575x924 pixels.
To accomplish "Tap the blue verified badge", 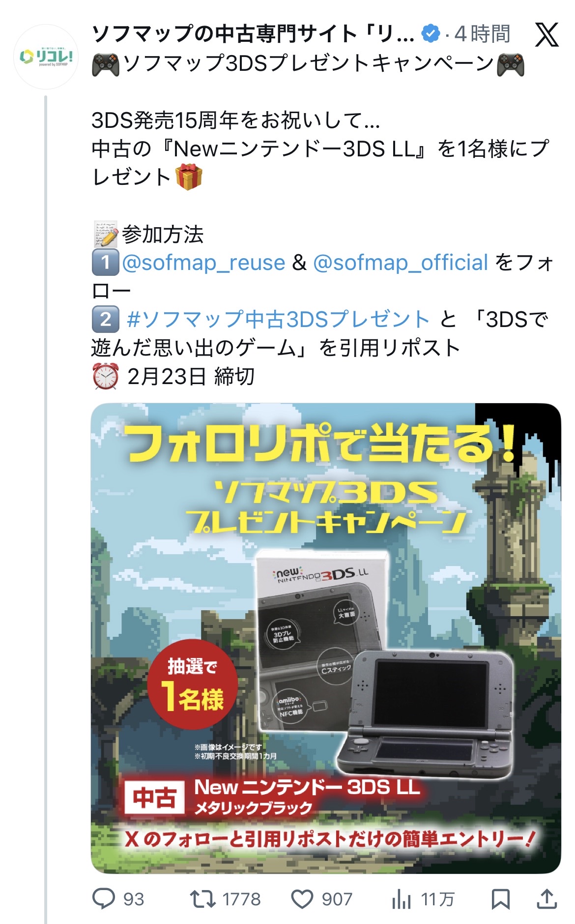I will coord(431,34).
